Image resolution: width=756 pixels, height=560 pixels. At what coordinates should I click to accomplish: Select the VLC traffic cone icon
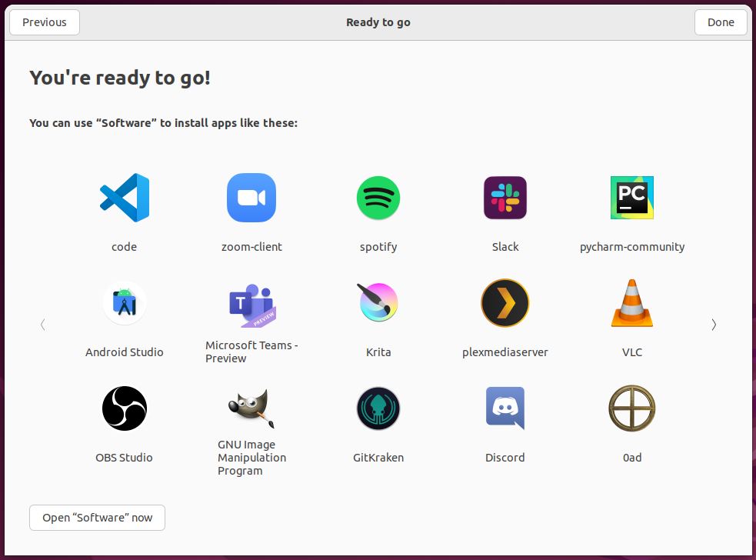632,303
